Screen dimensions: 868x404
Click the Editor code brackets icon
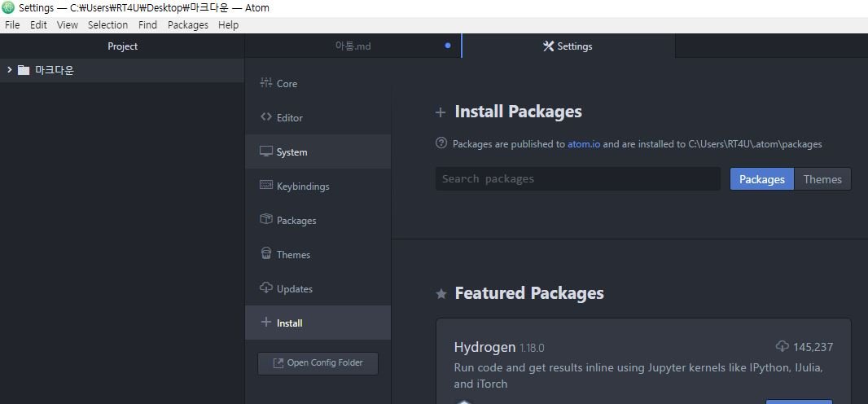(265, 117)
